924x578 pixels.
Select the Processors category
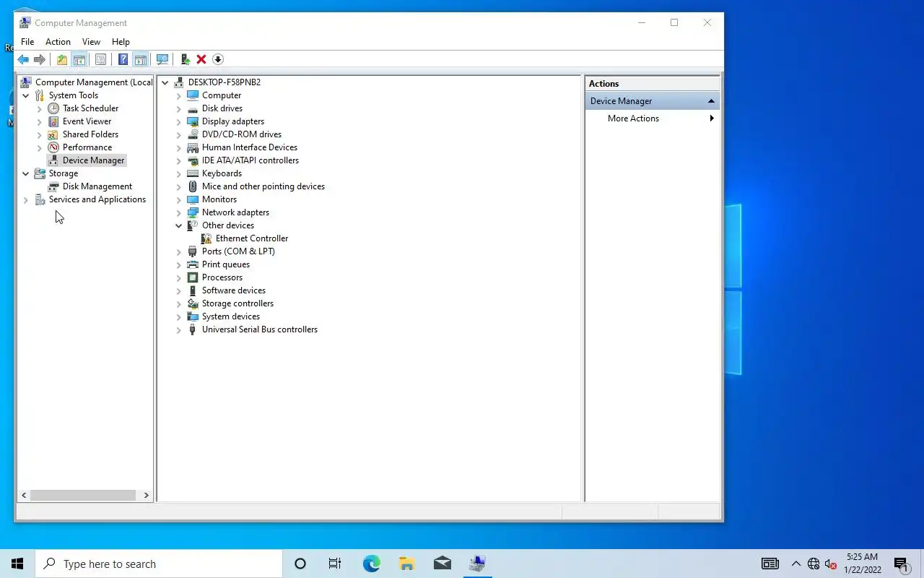[x=222, y=277]
